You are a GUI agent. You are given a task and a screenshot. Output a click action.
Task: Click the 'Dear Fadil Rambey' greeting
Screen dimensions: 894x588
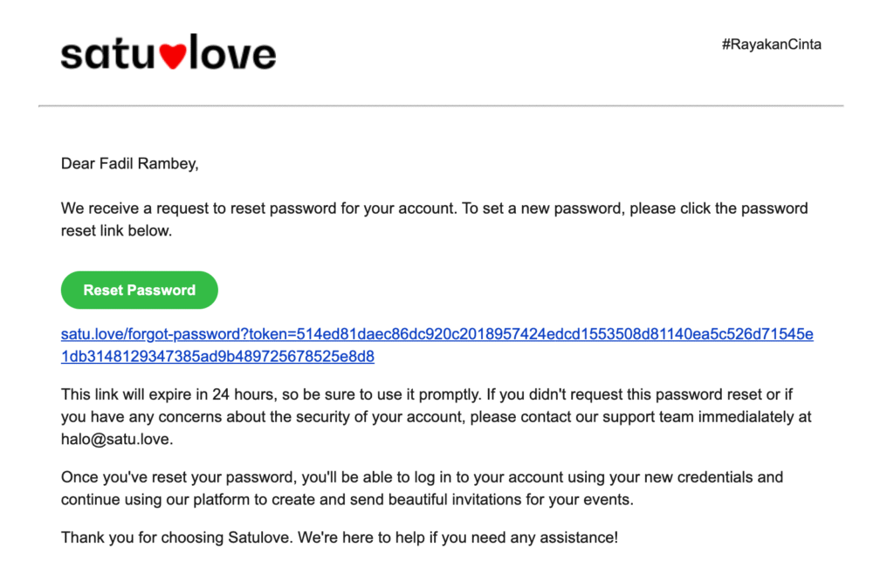coord(129,163)
